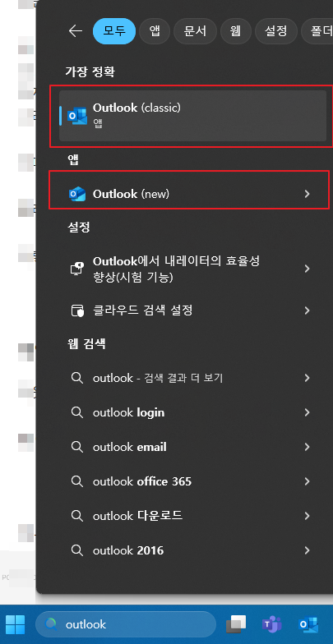Expand Outlook (new) options chevron
This screenshot has height=644, width=333.
point(307,194)
